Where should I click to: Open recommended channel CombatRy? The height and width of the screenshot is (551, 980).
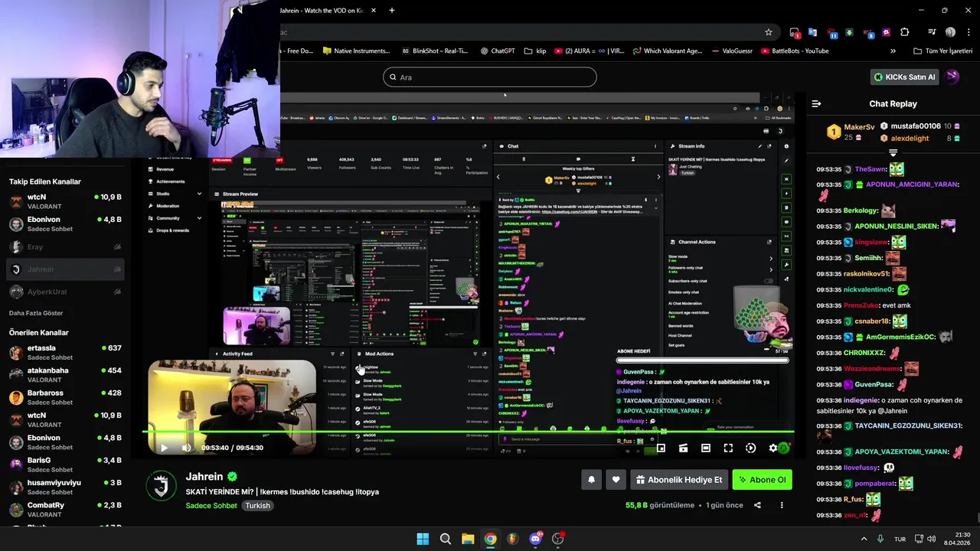coord(65,510)
